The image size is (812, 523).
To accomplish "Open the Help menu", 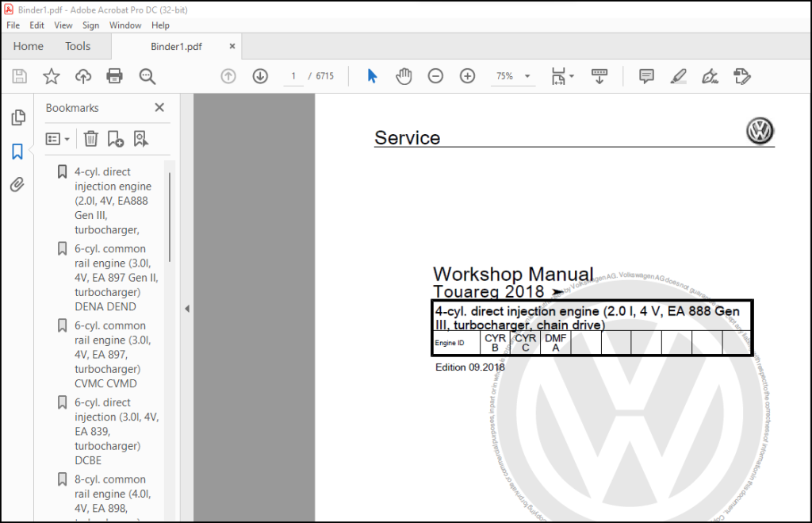I will (160, 25).
